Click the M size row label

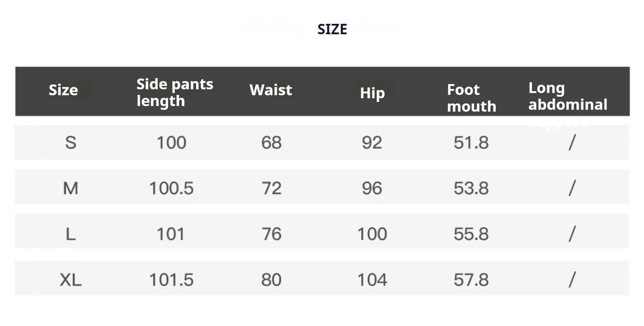pos(71,188)
